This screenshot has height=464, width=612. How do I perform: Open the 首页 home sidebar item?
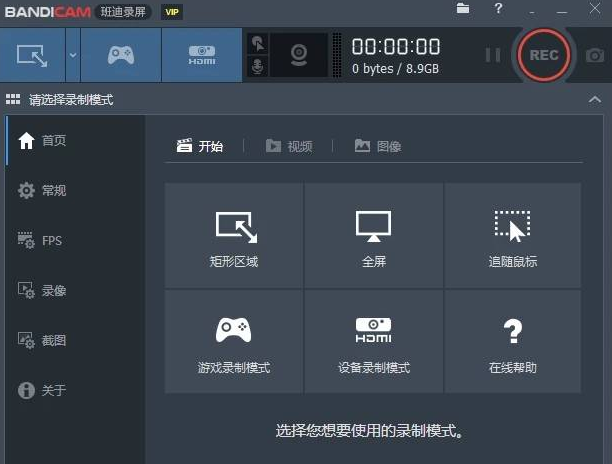pyautogui.click(x=75, y=140)
